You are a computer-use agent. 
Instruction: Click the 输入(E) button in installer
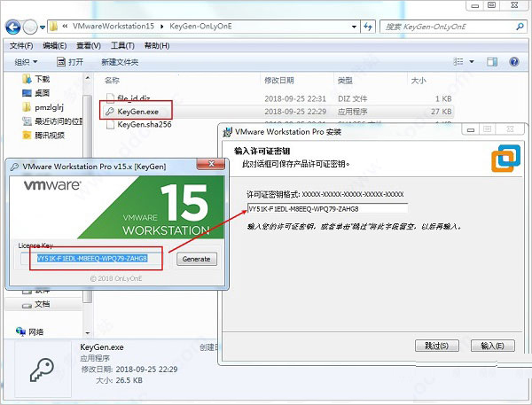[493, 346]
